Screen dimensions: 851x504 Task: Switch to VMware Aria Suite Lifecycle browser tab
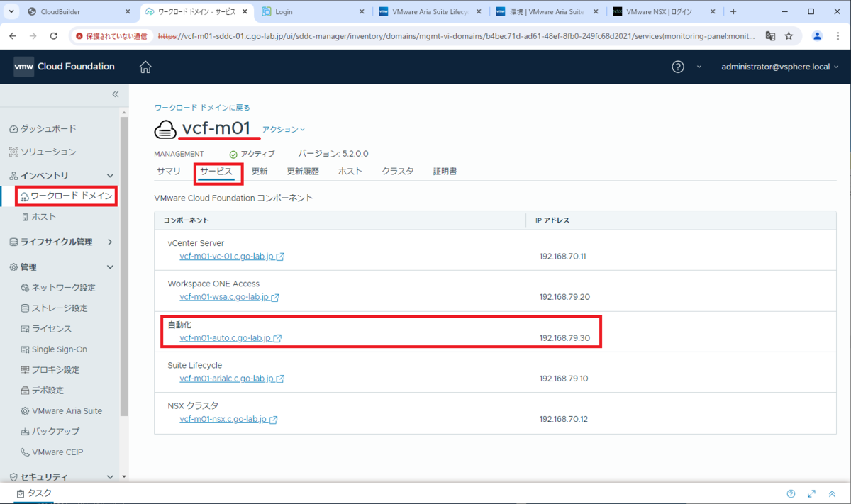(431, 11)
